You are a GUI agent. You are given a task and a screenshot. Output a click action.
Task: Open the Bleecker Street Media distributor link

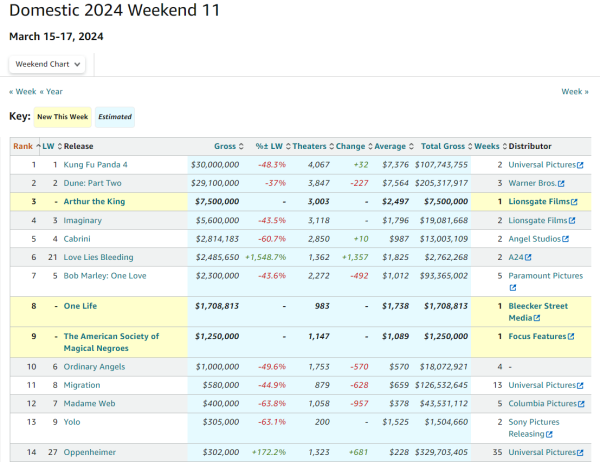point(538,312)
